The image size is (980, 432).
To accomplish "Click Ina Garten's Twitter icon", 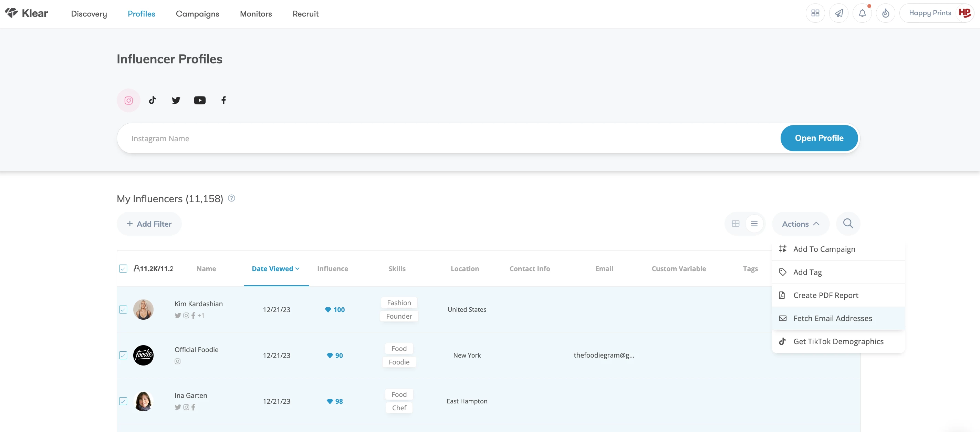I will pos(178,407).
